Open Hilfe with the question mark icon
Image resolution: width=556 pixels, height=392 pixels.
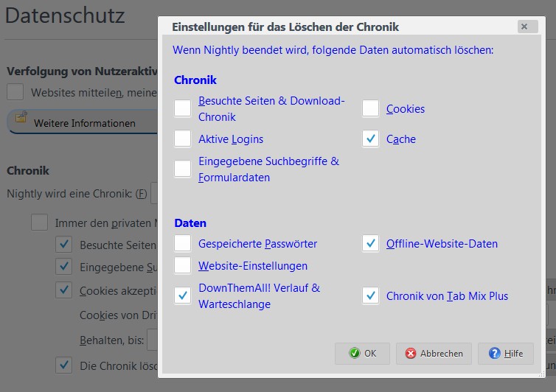[x=505, y=354]
